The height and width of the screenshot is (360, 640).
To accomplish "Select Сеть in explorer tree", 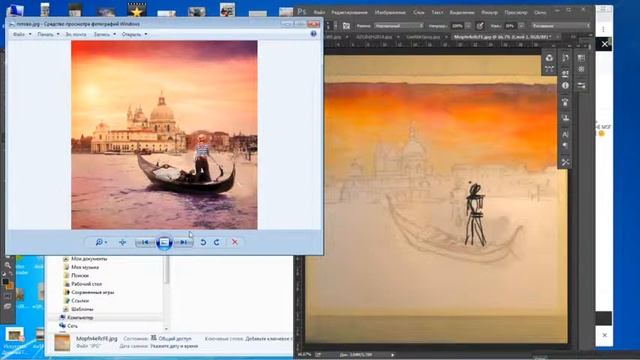I will [72, 326].
